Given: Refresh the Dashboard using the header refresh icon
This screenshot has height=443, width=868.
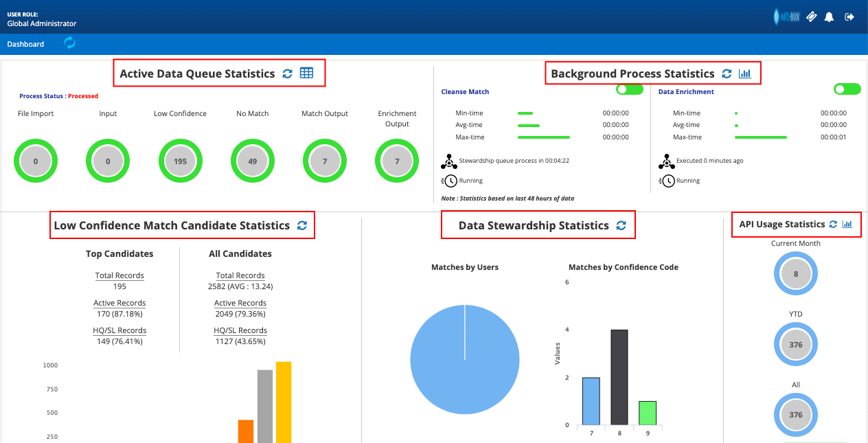Looking at the screenshot, I should tap(70, 43).
